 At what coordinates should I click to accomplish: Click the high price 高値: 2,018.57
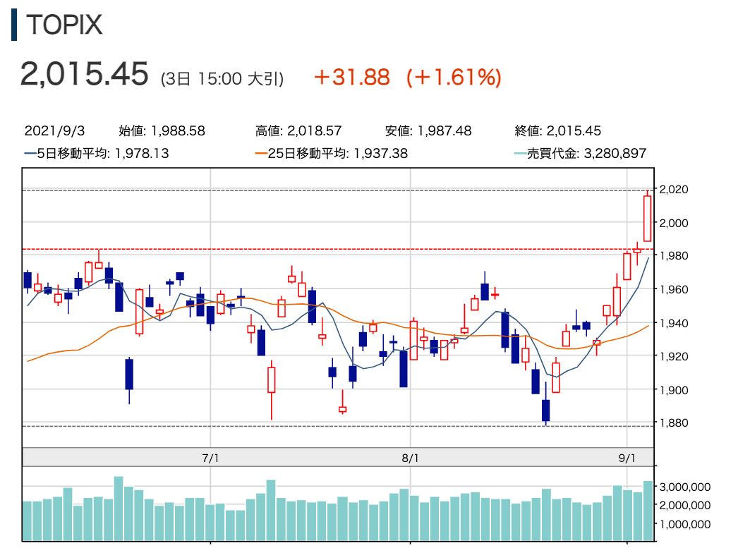[298, 130]
